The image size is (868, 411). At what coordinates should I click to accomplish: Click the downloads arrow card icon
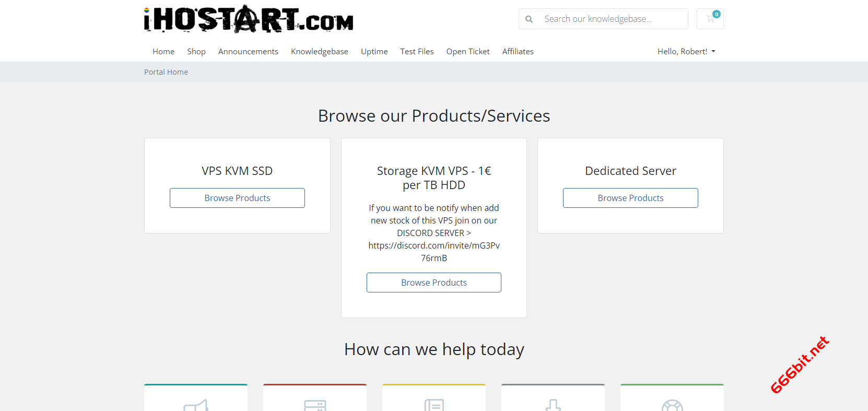click(x=553, y=405)
